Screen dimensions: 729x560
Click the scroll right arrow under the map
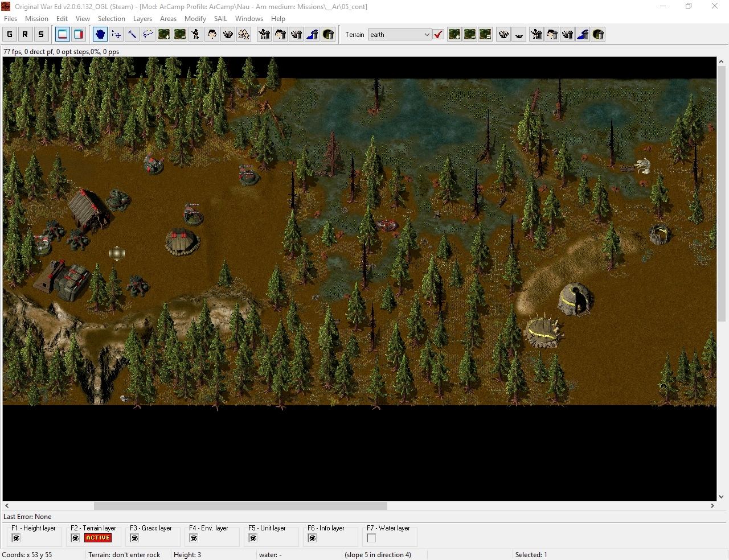coord(712,506)
